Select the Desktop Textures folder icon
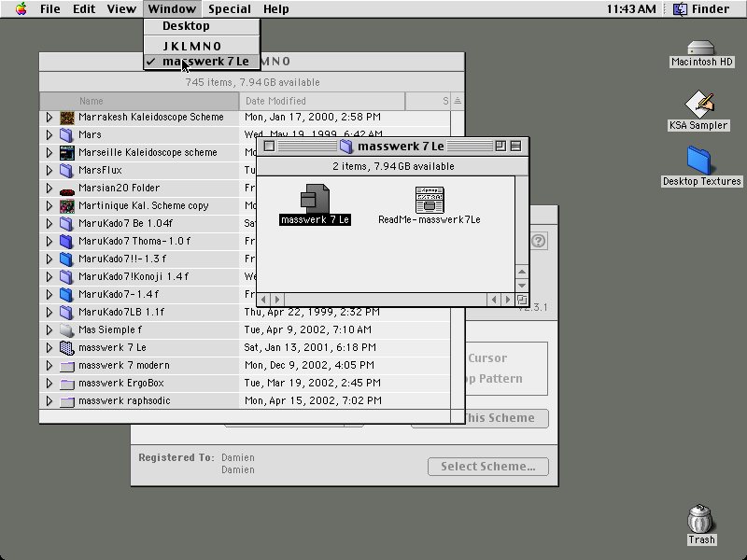 pos(698,160)
